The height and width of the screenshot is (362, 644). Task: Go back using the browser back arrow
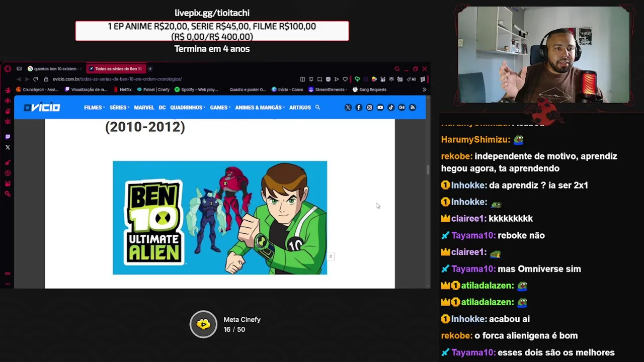(19, 79)
